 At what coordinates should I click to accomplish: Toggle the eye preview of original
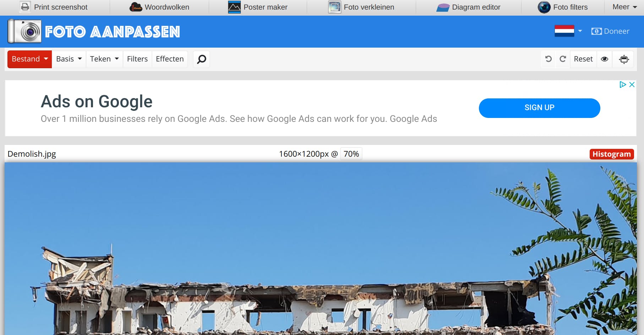(605, 59)
